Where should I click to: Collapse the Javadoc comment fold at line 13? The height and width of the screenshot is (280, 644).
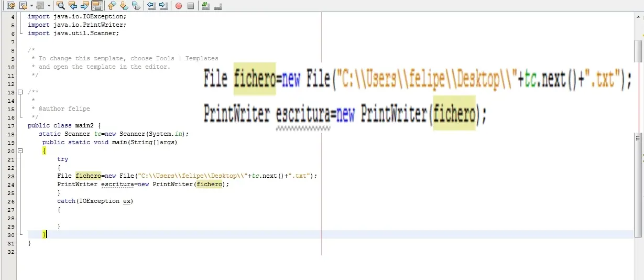point(20,92)
